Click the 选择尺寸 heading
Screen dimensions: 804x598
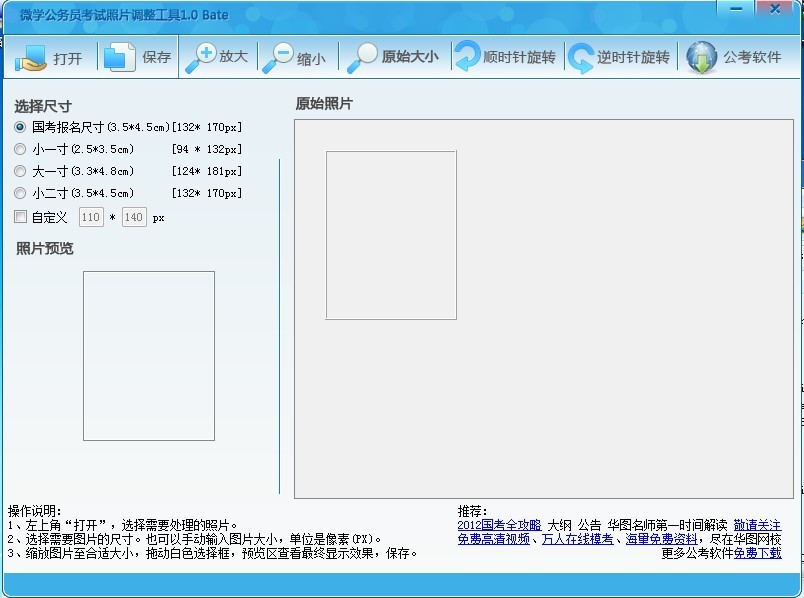tap(43, 106)
